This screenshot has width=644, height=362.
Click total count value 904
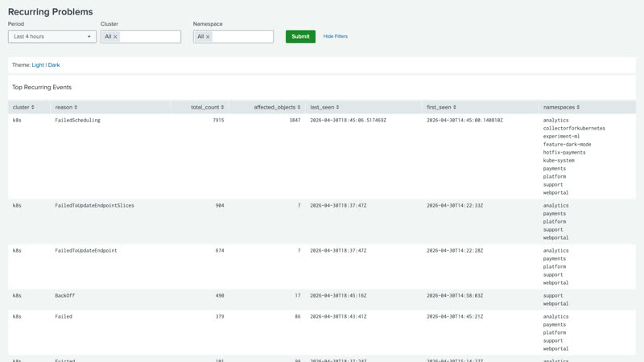point(220,206)
